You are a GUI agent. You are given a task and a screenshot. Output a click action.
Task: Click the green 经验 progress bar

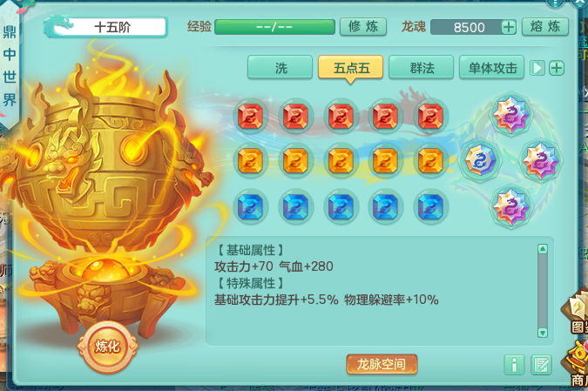pyautogui.click(x=274, y=27)
